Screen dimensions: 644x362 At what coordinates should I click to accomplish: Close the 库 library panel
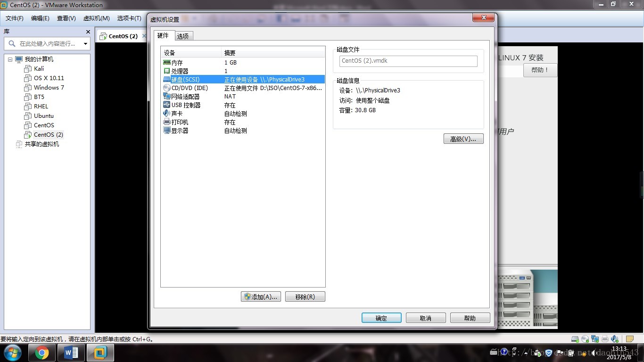88,32
